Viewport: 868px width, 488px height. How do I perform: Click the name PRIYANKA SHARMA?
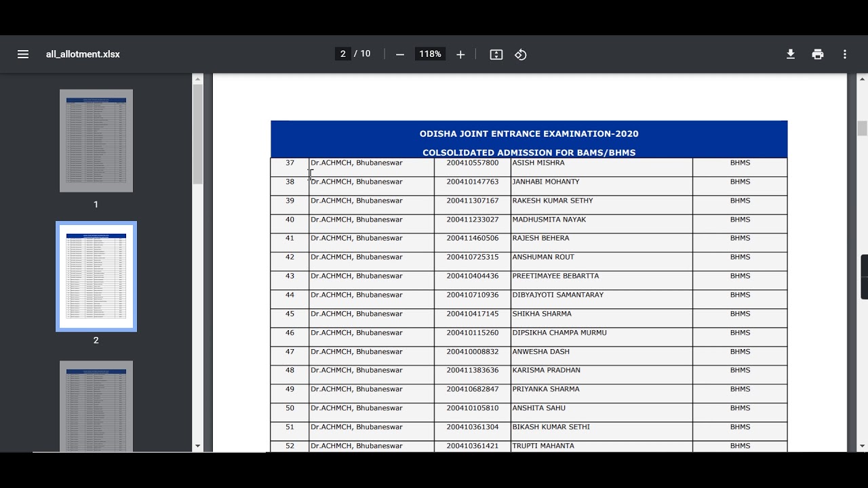pos(545,389)
